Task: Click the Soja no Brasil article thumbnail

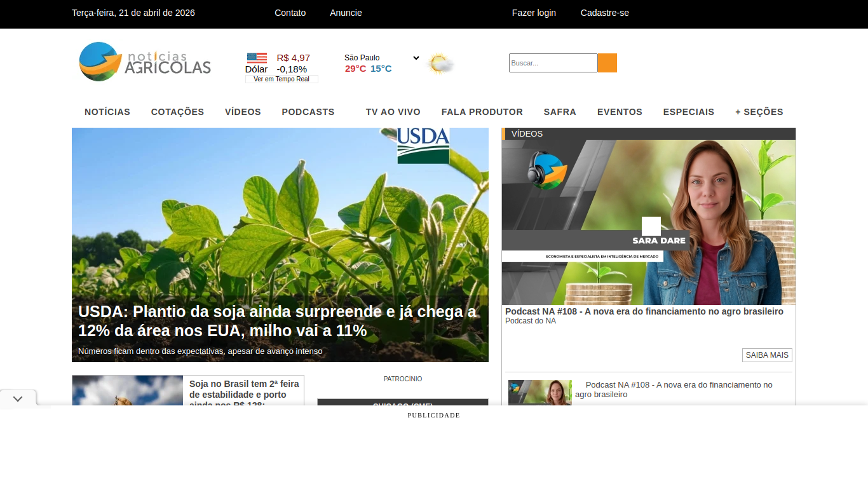Action: tap(128, 390)
